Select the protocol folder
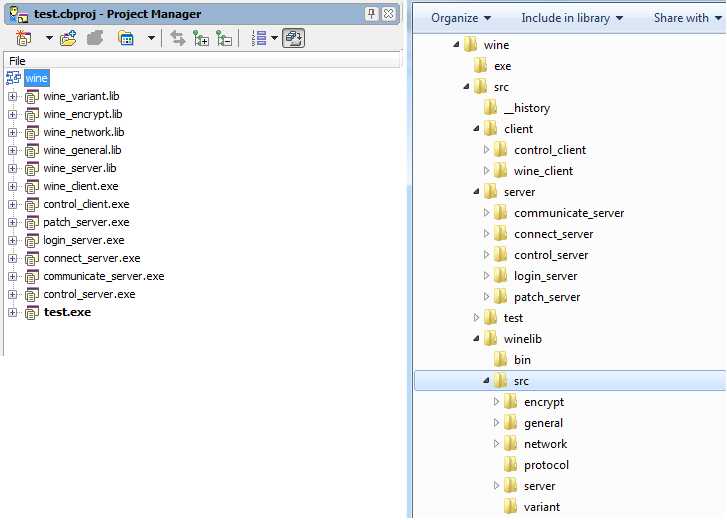The width and height of the screenshot is (727, 520). (x=546, y=465)
